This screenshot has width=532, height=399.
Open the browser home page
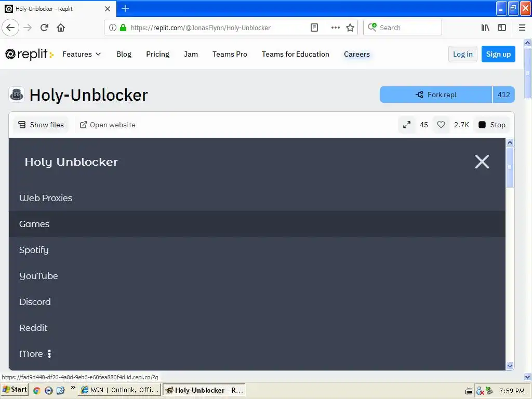(61, 28)
